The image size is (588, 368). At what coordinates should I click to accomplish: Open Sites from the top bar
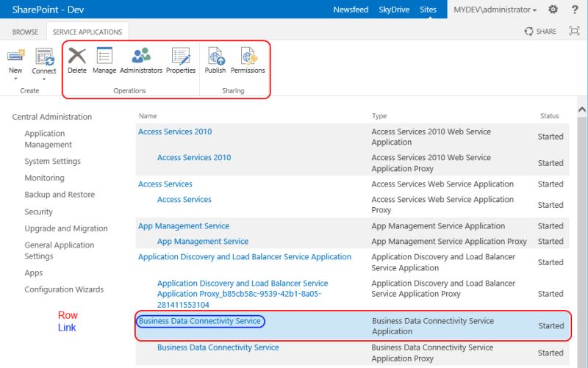pos(428,10)
